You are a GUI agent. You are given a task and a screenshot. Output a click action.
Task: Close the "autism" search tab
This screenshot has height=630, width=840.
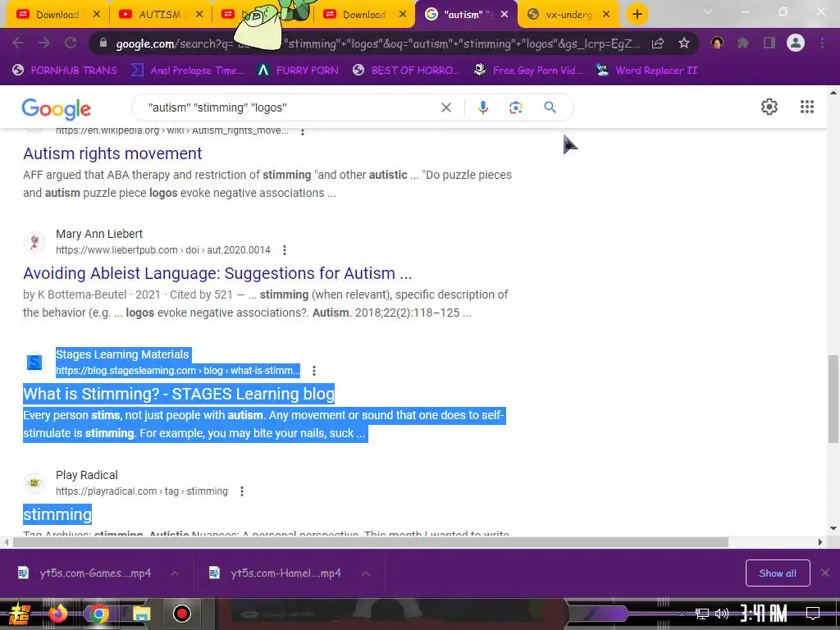504,15
